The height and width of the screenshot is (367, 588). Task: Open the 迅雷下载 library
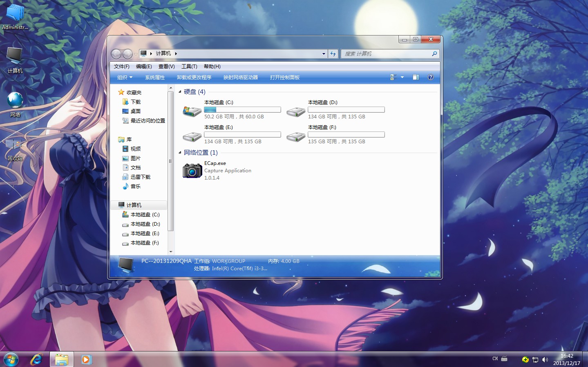tap(140, 177)
